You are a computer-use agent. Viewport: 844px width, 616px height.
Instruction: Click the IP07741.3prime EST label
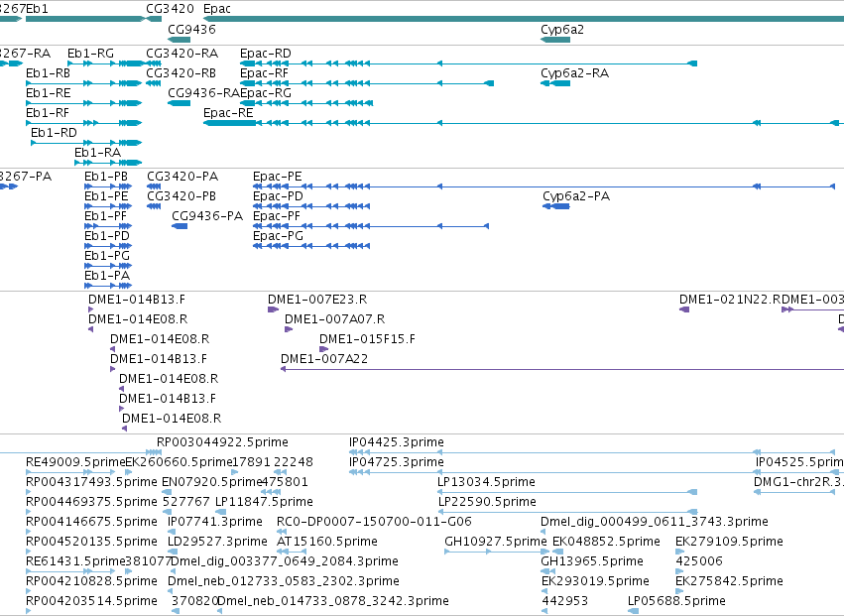pyautogui.click(x=215, y=522)
